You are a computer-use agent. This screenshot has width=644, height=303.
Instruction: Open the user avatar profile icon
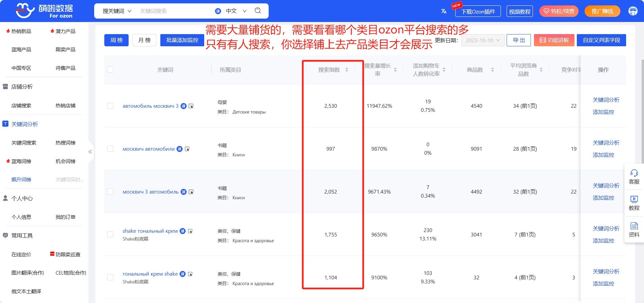[x=633, y=11]
